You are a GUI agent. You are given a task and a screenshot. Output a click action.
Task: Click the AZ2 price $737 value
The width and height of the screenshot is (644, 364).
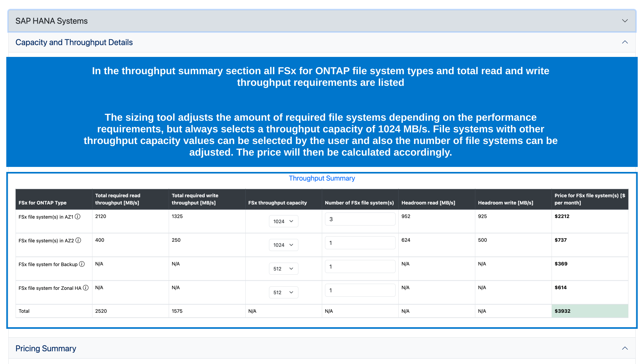point(561,240)
